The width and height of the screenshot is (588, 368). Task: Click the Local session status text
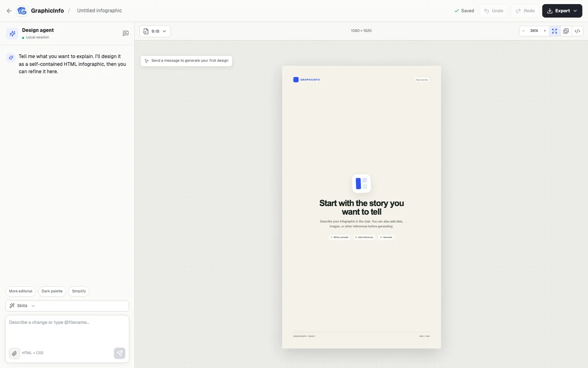click(38, 37)
